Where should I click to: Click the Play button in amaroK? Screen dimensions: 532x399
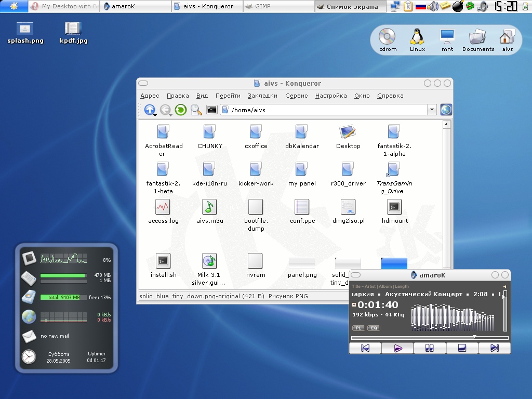(x=397, y=348)
